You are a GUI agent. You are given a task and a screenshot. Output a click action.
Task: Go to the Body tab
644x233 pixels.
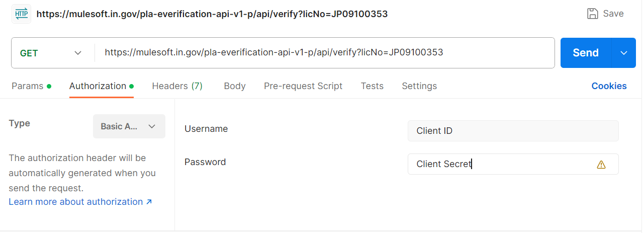pos(235,86)
